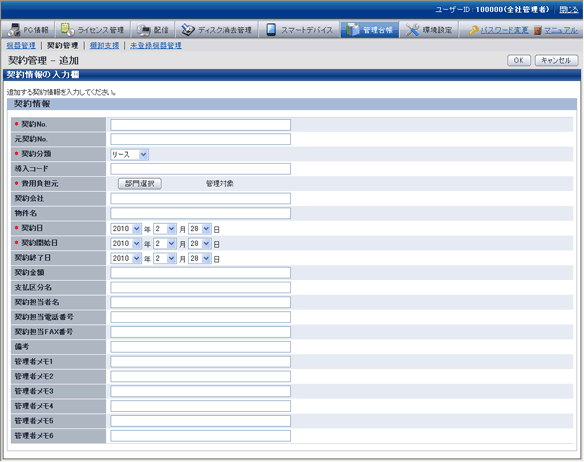Screen dimensions: 584x462
Task: Expand the 契約終了日 day dropdown
Action: 200,258
